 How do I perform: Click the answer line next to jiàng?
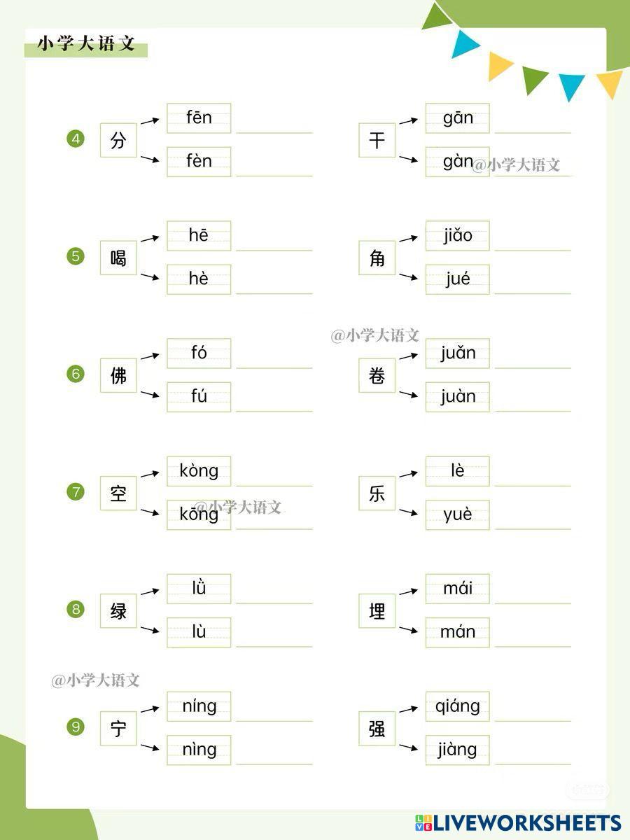533,755
